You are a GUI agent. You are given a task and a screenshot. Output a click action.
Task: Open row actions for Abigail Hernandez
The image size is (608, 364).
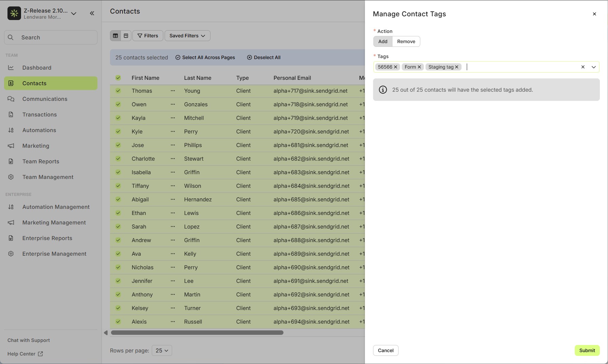(173, 199)
